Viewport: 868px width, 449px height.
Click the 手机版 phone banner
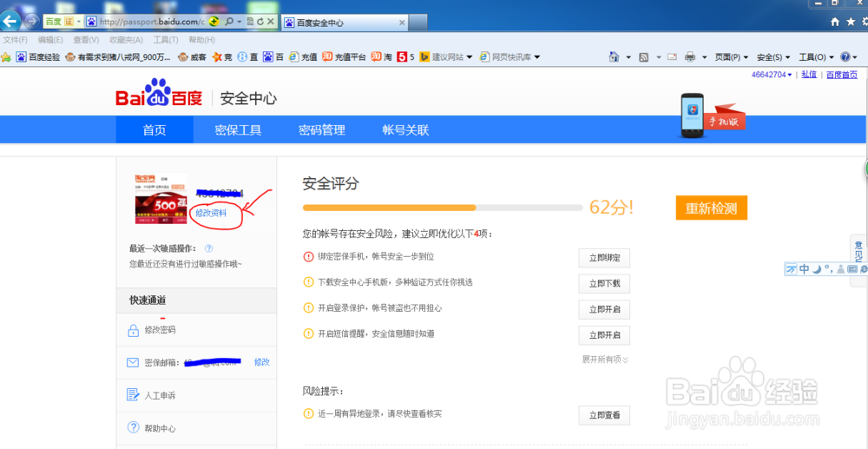click(x=712, y=116)
